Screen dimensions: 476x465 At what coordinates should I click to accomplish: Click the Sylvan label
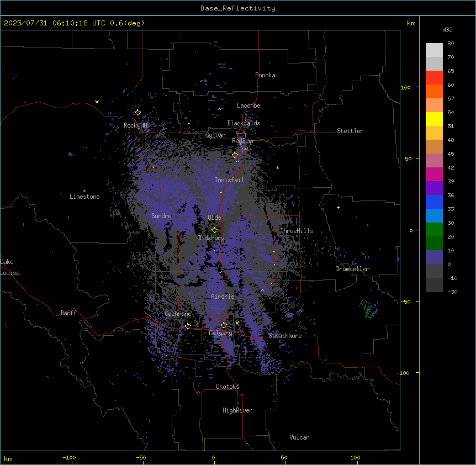[x=215, y=135]
